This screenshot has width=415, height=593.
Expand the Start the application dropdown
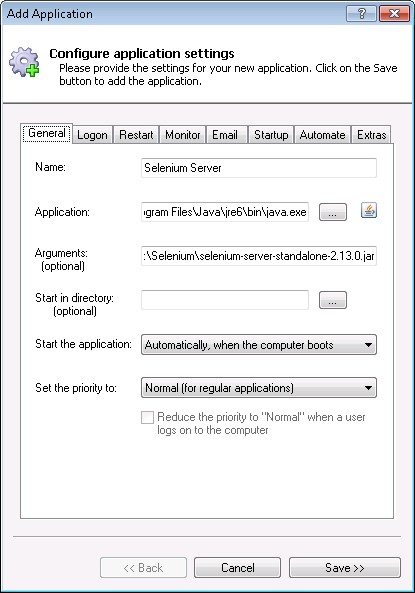(259, 345)
